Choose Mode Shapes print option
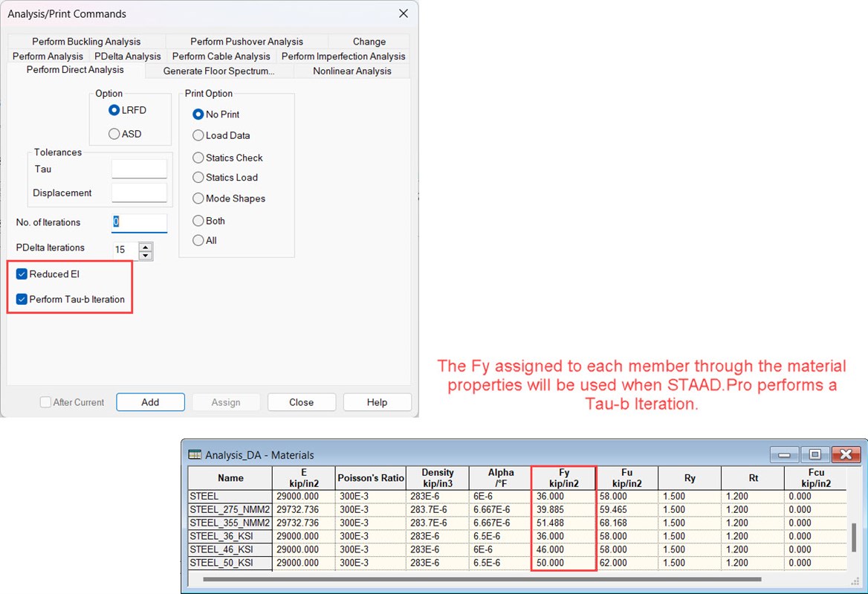Image resolution: width=868 pixels, height=594 pixels. tap(198, 198)
